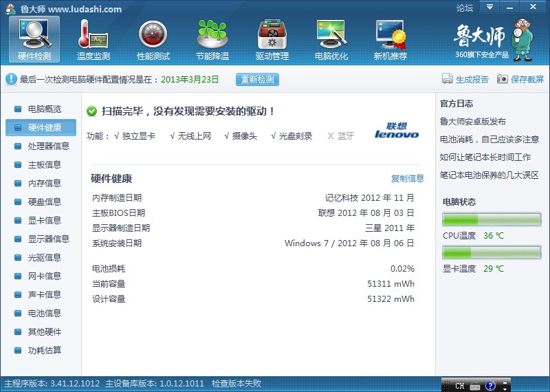Viewport: 550px width, 392px height.
Task: Click the 主程序版本 3.41.12.1012 status entry
Action: click(52, 384)
